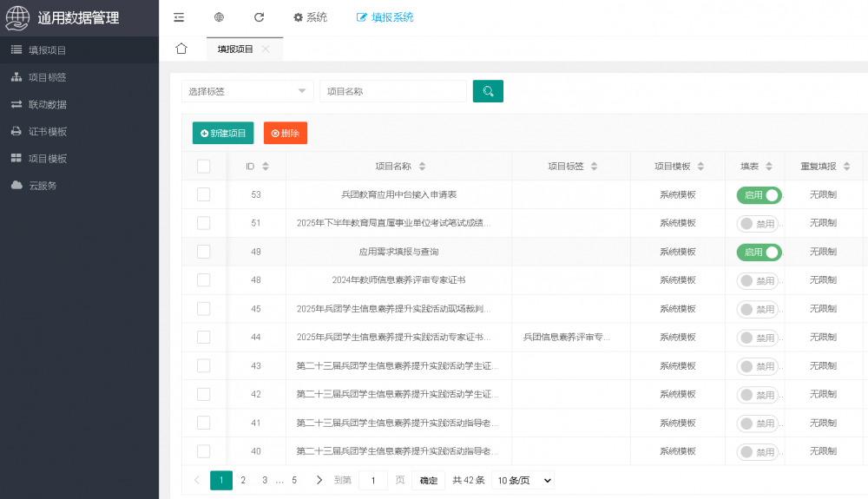The height and width of the screenshot is (499, 868).
Task: Click the 新建项目 button
Action: pos(223,133)
